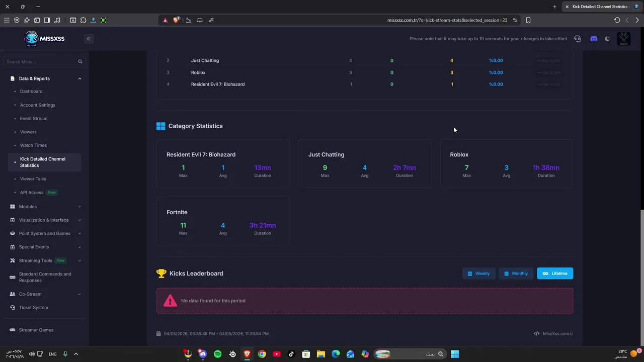The width and height of the screenshot is (644, 362).
Task: Click the MISSXSS logo
Action: coord(45,39)
